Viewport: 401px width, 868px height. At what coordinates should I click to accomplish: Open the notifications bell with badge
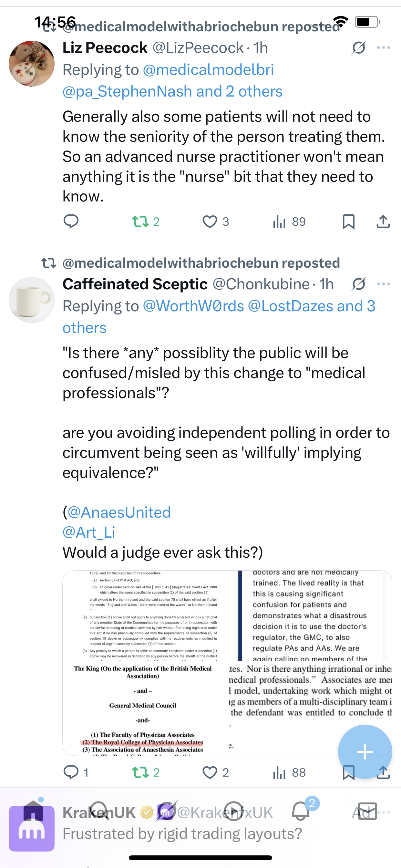(301, 812)
